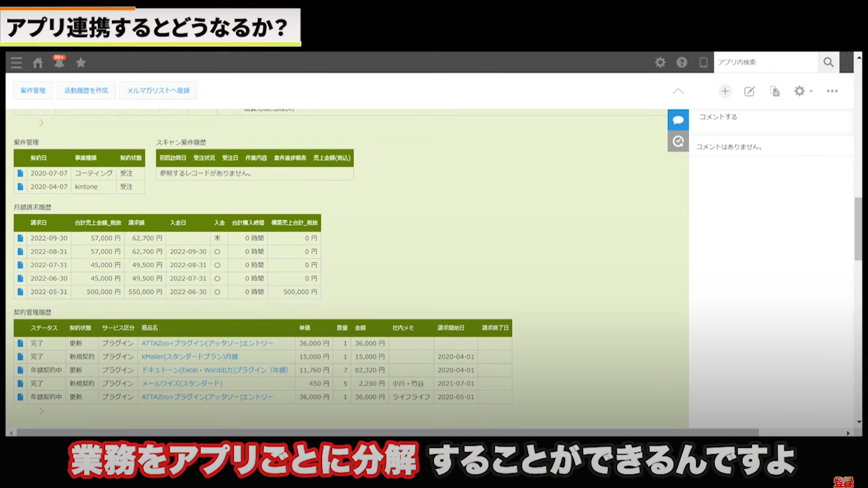This screenshot has height=488, width=868.
Task: Open the record's change history icon
Action: click(x=678, y=141)
